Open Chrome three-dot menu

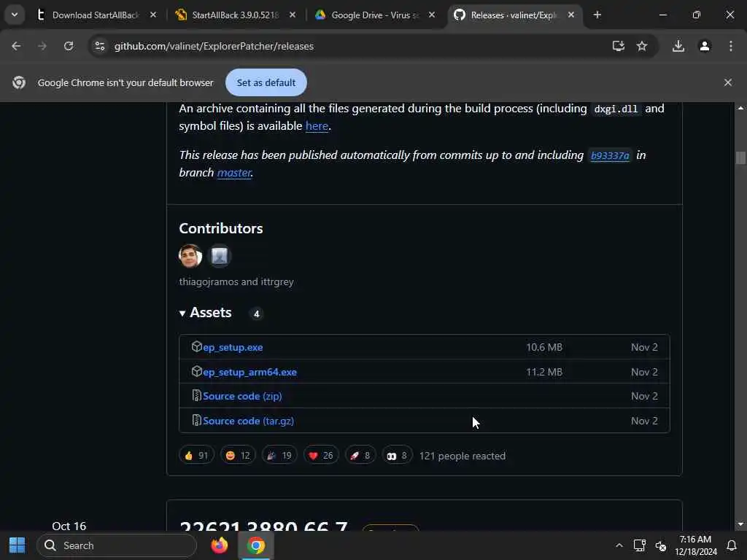(731, 46)
